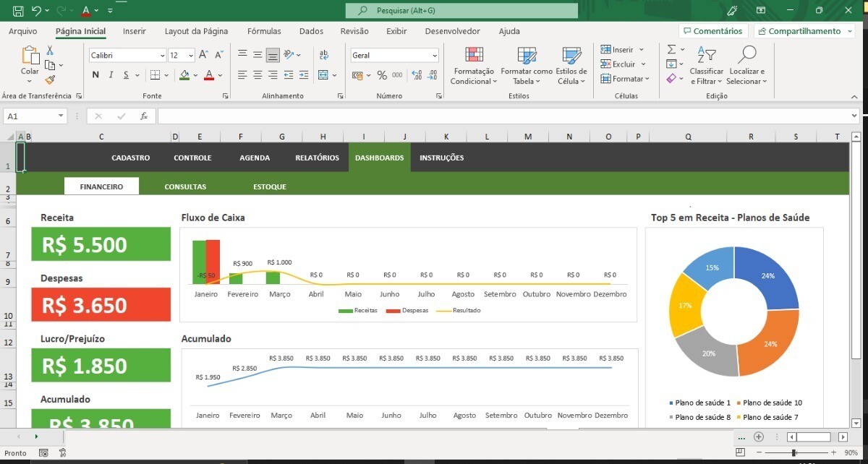This screenshot has height=464, width=868.
Task: Expand the font size 12 dropdown
Action: tap(191, 56)
